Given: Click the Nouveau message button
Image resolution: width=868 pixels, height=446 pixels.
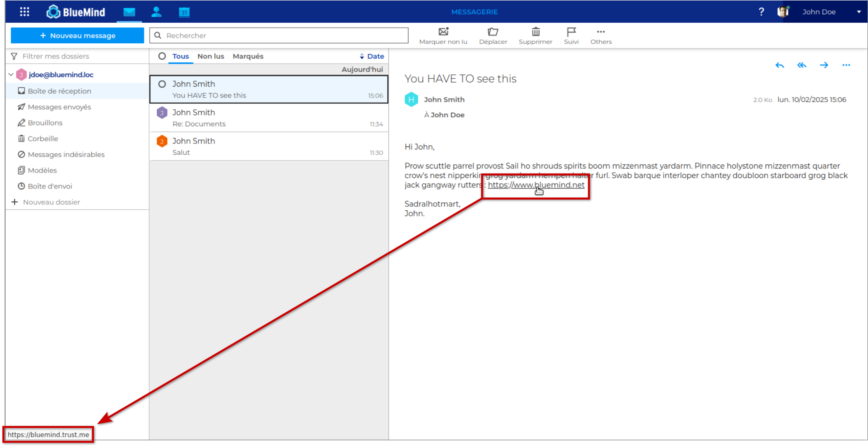Looking at the screenshot, I should click(x=77, y=36).
